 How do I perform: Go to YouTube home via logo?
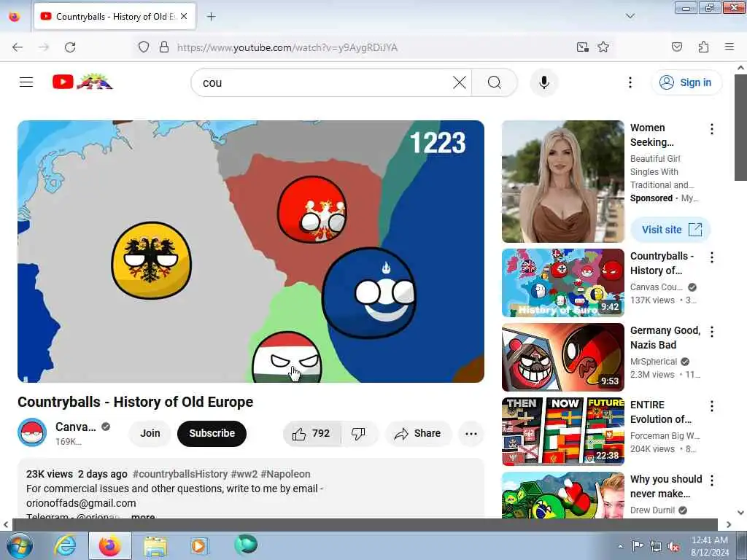click(x=82, y=82)
